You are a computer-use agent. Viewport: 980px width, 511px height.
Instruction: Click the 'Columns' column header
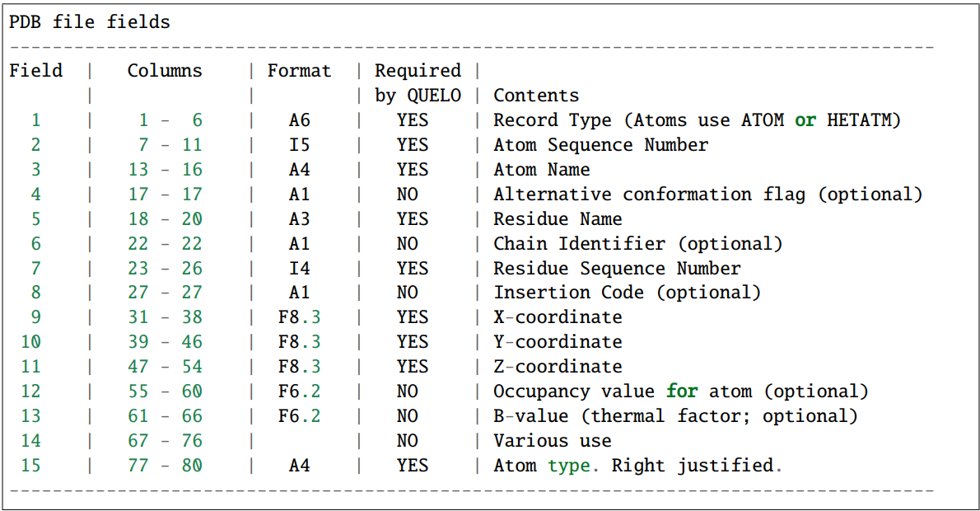[x=165, y=70]
